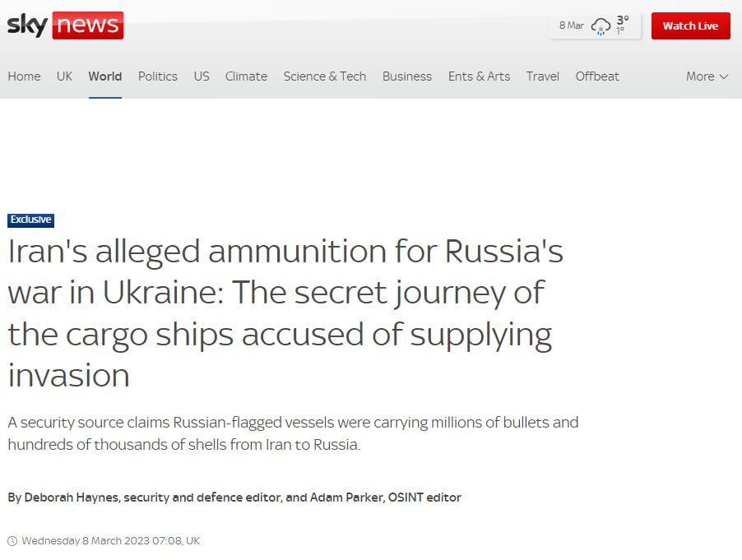Open the Climate section
The height and width of the screenshot is (560, 742).
(246, 76)
